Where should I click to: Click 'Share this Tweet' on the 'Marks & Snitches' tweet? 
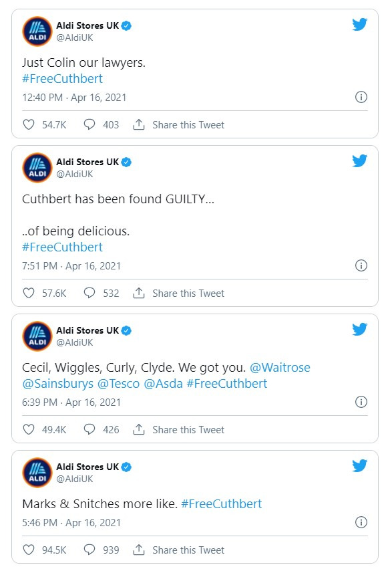click(x=188, y=550)
